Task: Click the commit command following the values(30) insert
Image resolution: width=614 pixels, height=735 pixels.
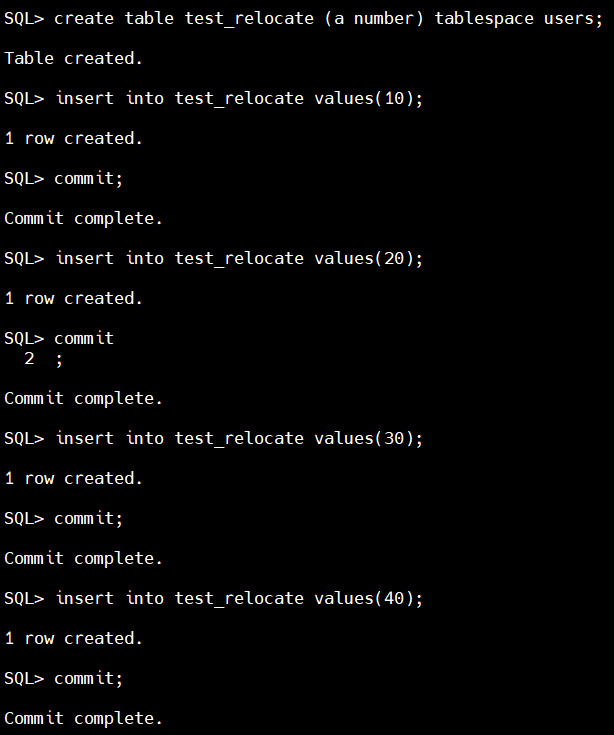Action: (x=88, y=518)
